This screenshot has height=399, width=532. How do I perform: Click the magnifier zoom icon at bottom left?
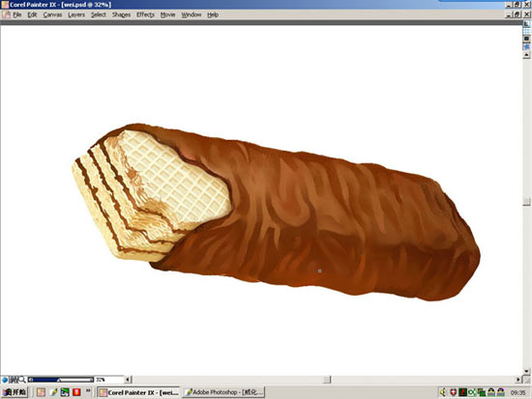[22, 380]
